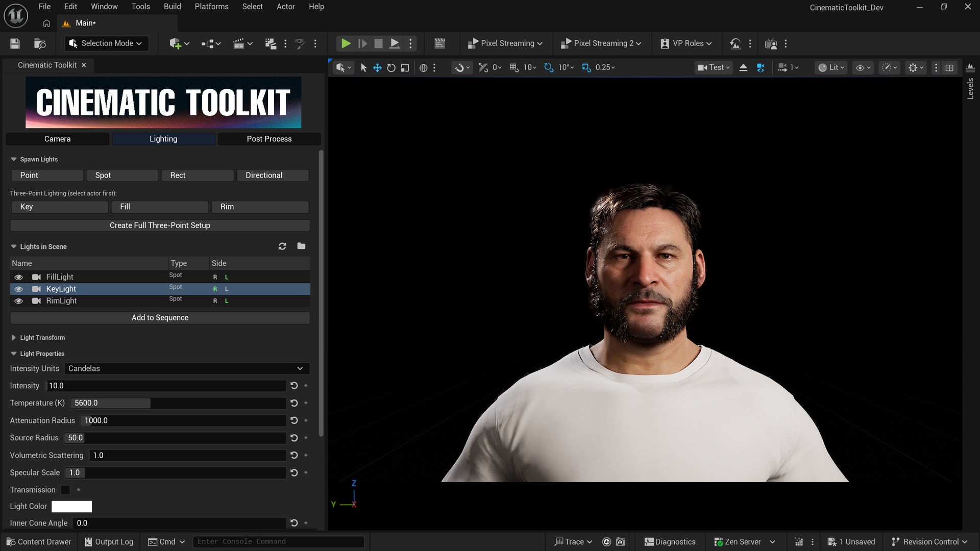Toggle world coordinate system globe icon

point(423,67)
